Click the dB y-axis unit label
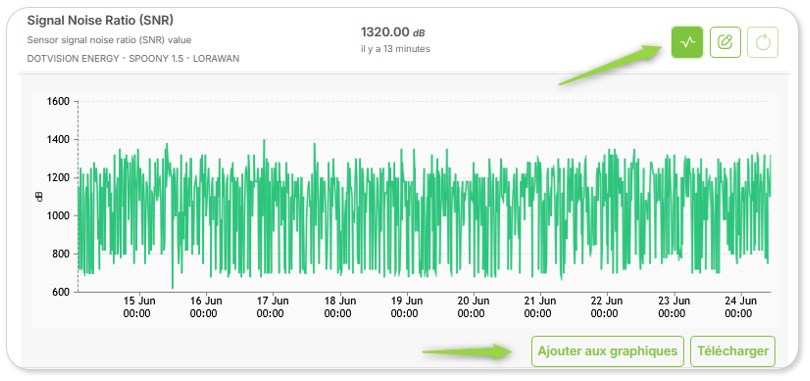 tap(39, 197)
